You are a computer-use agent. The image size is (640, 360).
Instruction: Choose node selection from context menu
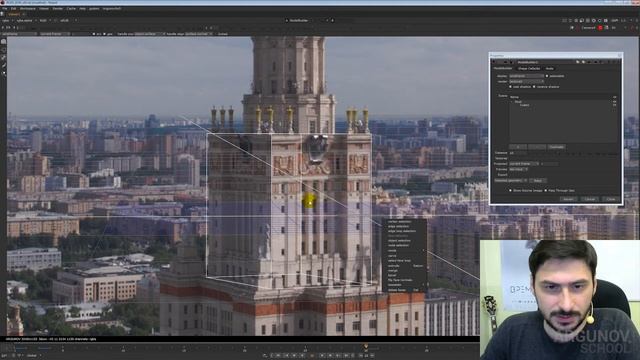click(398, 245)
